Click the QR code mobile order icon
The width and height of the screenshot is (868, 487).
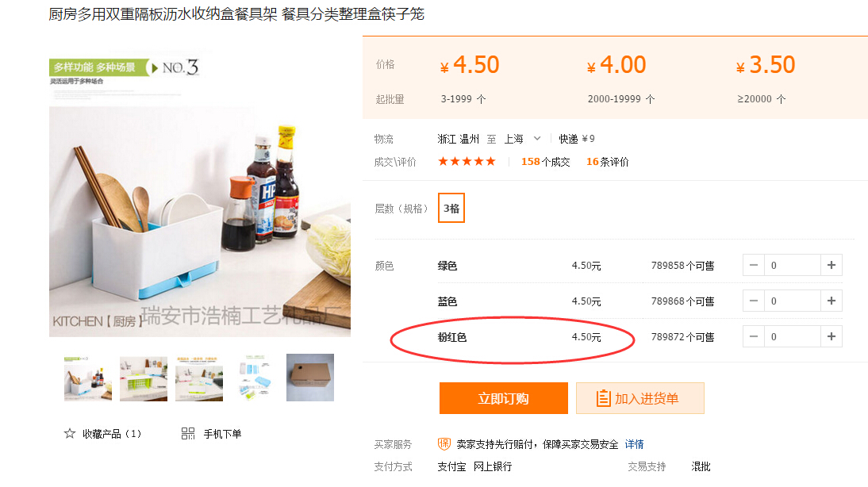click(188, 434)
